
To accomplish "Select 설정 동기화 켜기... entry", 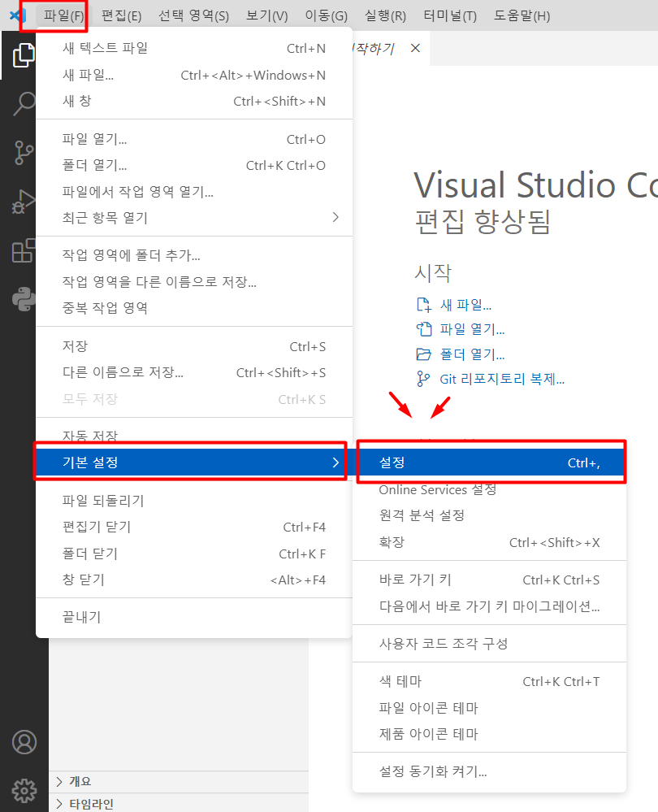I will pos(490,771).
